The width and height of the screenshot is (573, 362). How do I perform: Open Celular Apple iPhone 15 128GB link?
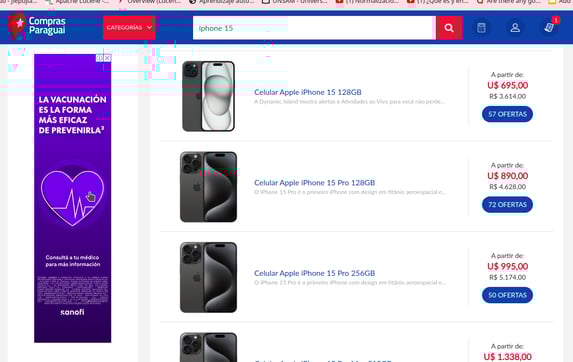tap(308, 92)
